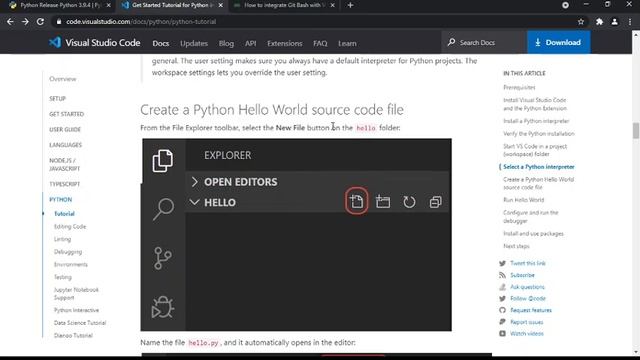The height and width of the screenshot is (360, 640).
Task: Close the Python Release tab
Action: 109,5
